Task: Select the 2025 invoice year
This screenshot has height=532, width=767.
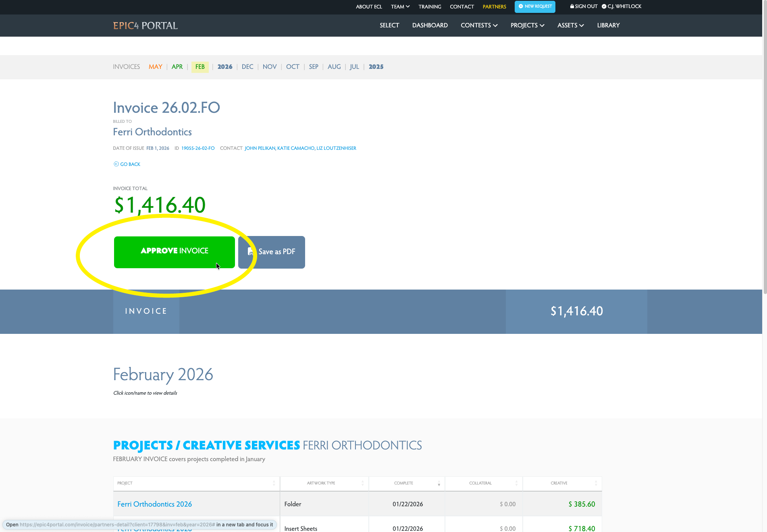Action: click(376, 67)
